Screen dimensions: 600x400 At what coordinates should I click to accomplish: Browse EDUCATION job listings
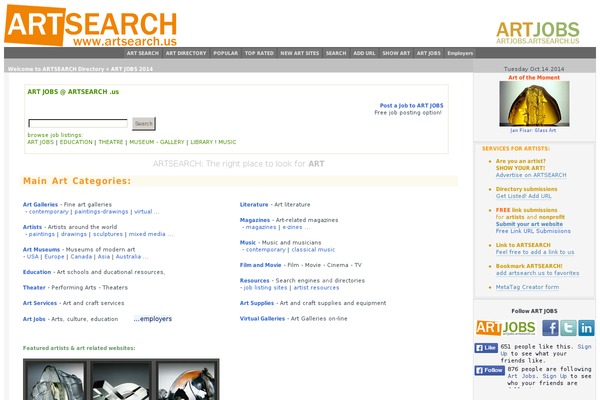click(x=76, y=142)
